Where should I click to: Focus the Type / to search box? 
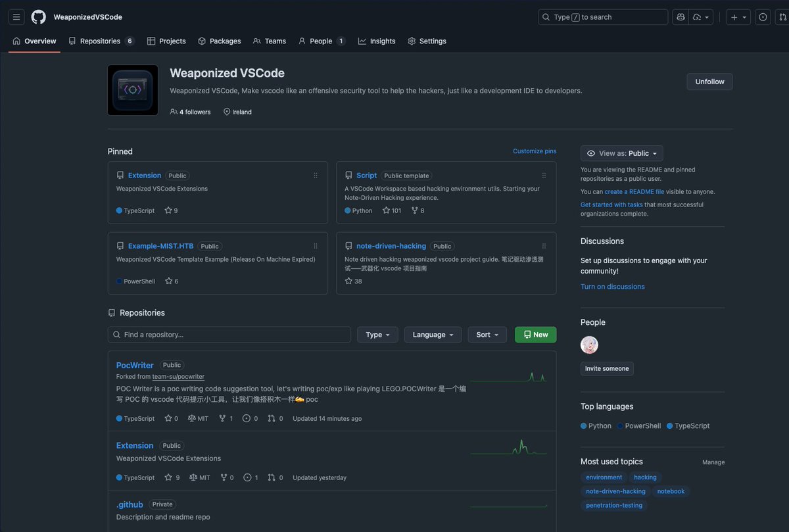coord(603,17)
